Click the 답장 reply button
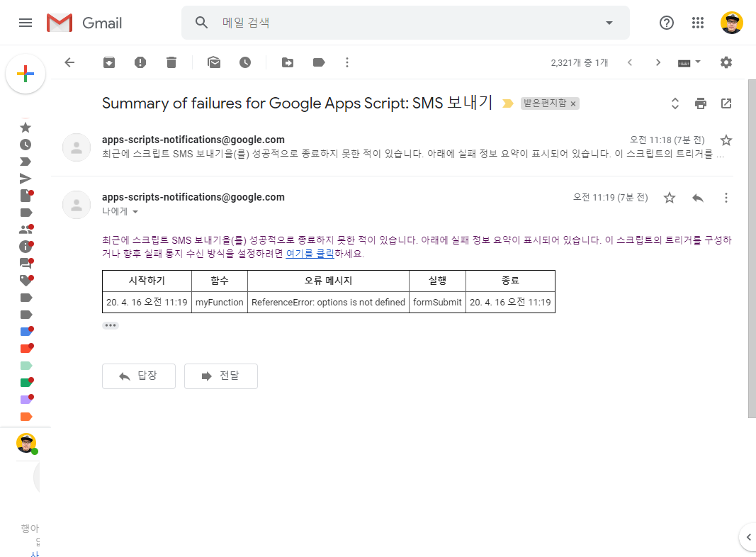 (139, 376)
